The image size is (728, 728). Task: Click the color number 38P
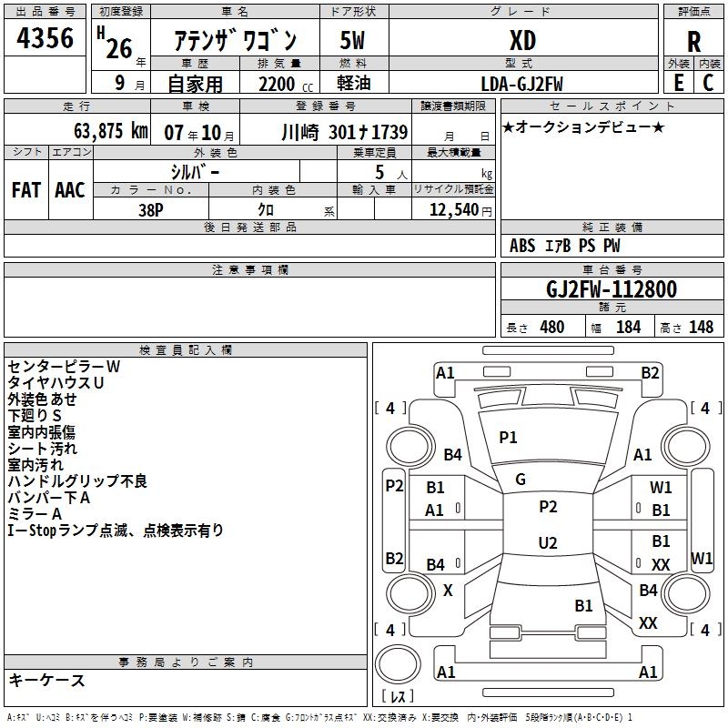[x=151, y=210]
